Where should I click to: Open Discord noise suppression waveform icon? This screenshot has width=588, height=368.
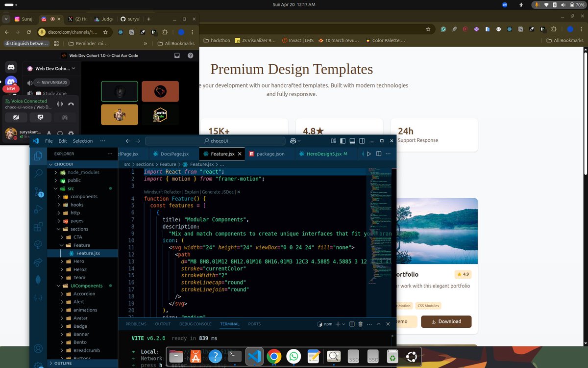click(x=60, y=104)
